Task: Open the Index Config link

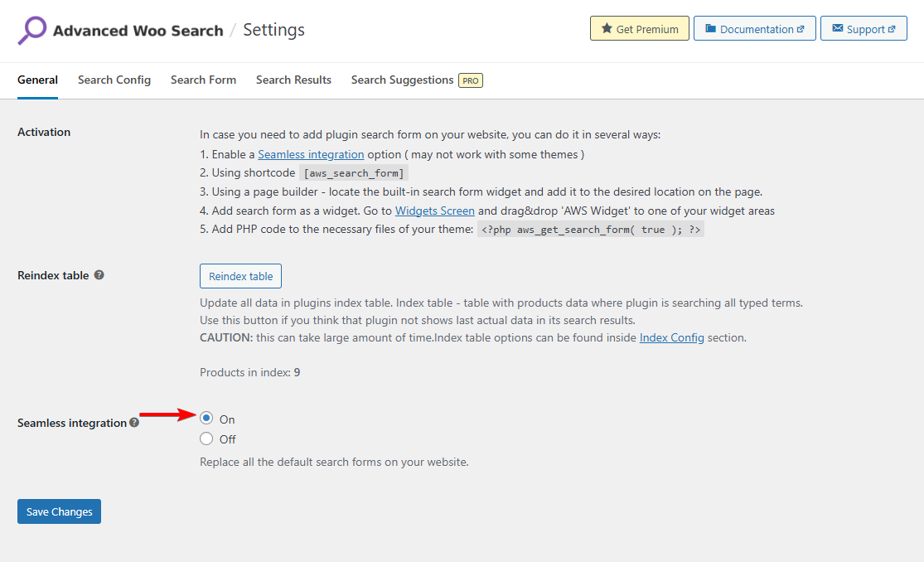Action: [x=671, y=337]
